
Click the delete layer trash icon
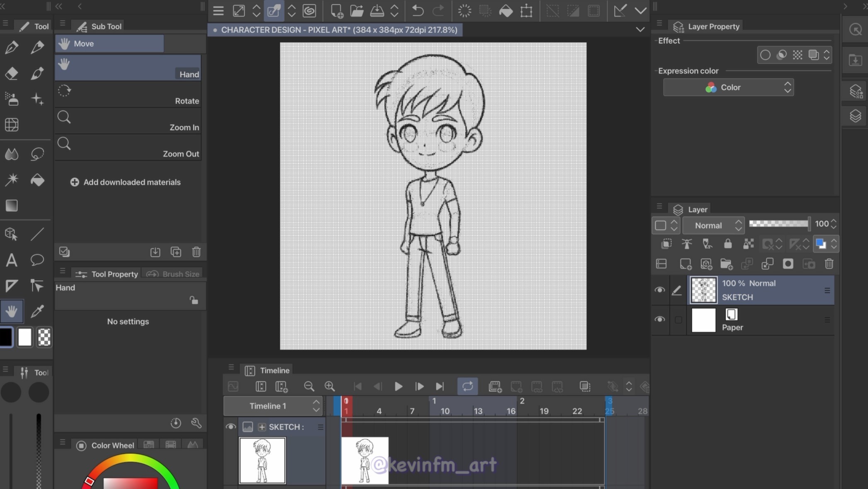[829, 264]
